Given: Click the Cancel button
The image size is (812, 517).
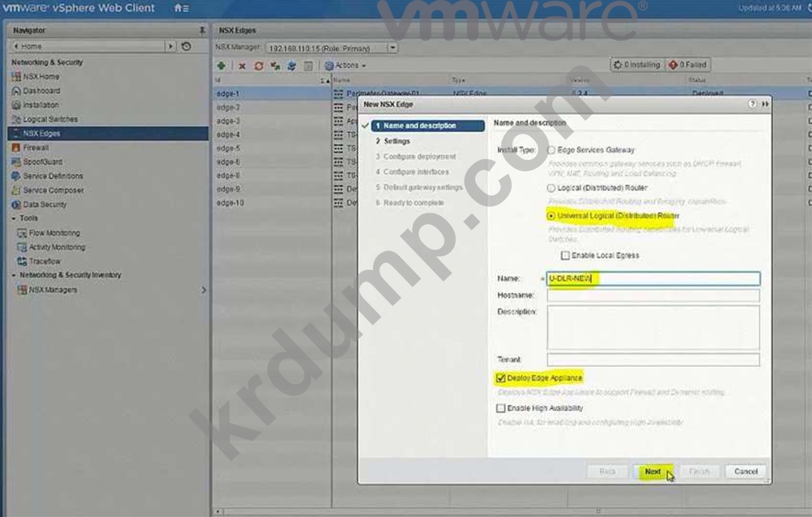Looking at the screenshot, I should click(746, 471).
